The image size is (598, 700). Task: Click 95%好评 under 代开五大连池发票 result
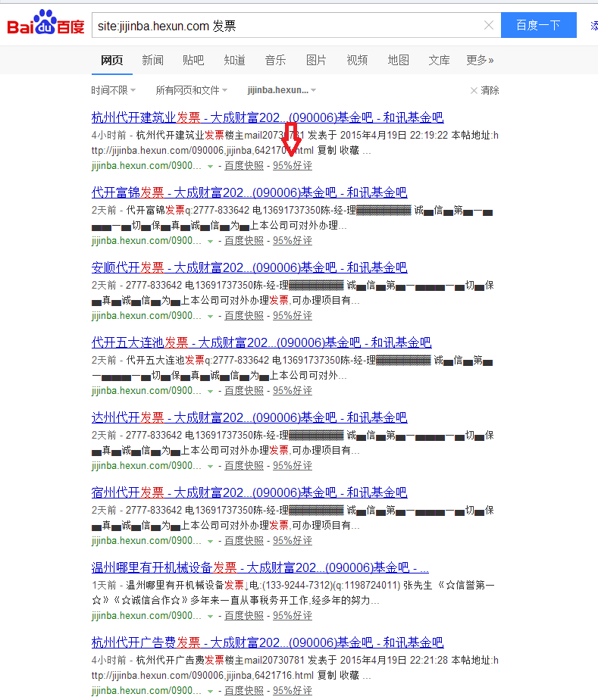click(293, 391)
